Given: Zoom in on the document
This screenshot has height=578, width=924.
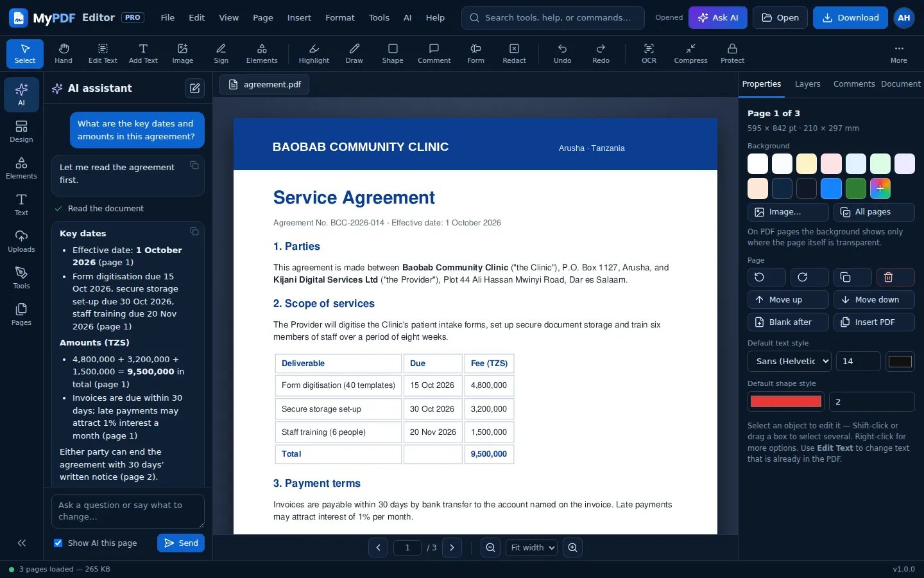Looking at the screenshot, I should pyautogui.click(x=572, y=548).
